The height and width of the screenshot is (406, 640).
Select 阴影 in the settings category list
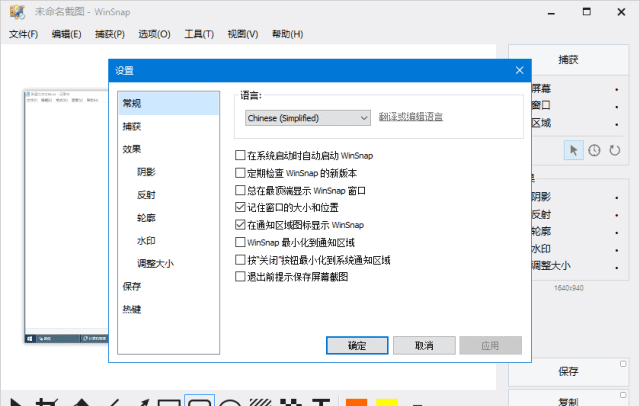coord(168,172)
